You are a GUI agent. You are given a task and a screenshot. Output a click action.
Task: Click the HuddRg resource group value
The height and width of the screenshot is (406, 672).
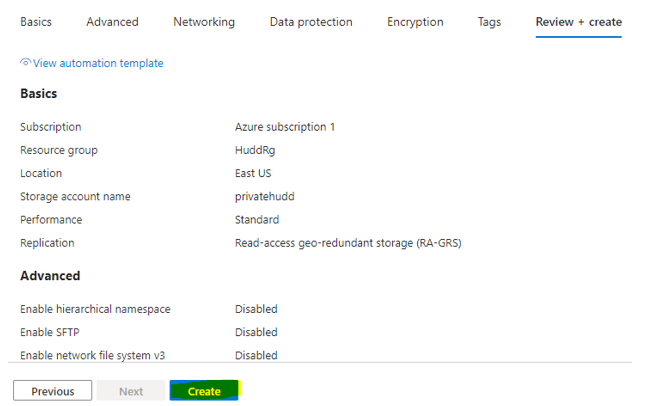(x=255, y=150)
